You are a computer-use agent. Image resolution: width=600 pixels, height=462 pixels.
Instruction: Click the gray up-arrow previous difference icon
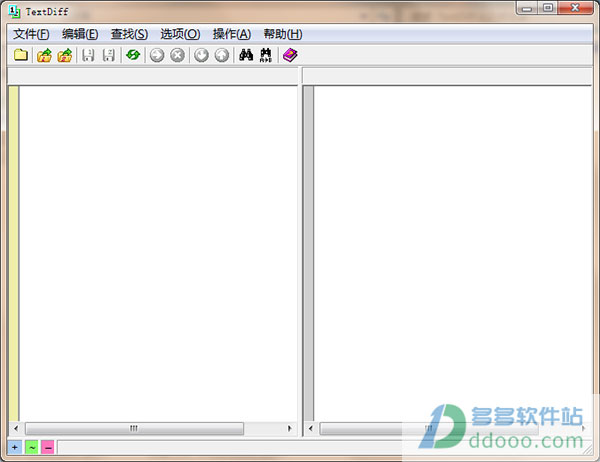coord(222,55)
